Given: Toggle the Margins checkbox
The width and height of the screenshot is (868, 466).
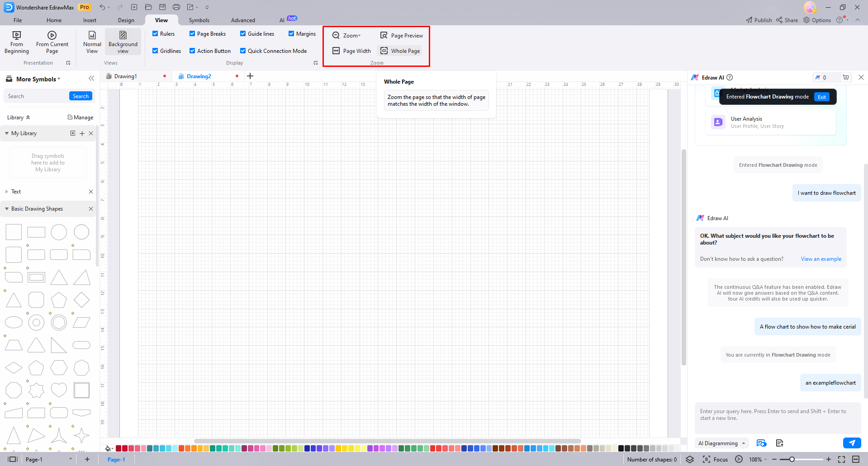Looking at the screenshot, I should click(x=291, y=34).
